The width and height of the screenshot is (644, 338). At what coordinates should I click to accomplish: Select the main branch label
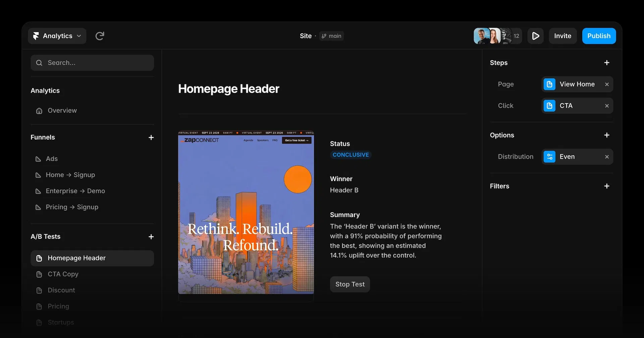331,36
